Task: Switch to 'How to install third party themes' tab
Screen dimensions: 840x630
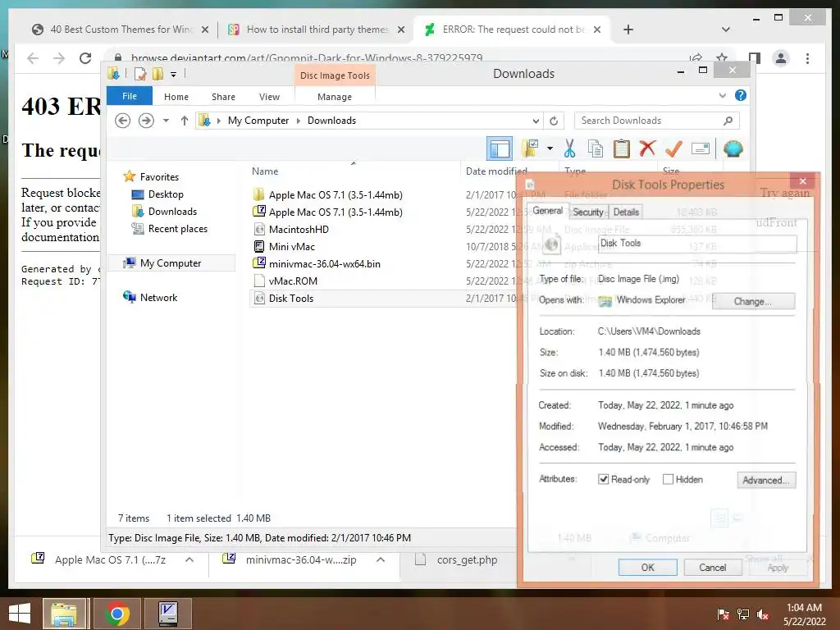Action: pos(316,30)
